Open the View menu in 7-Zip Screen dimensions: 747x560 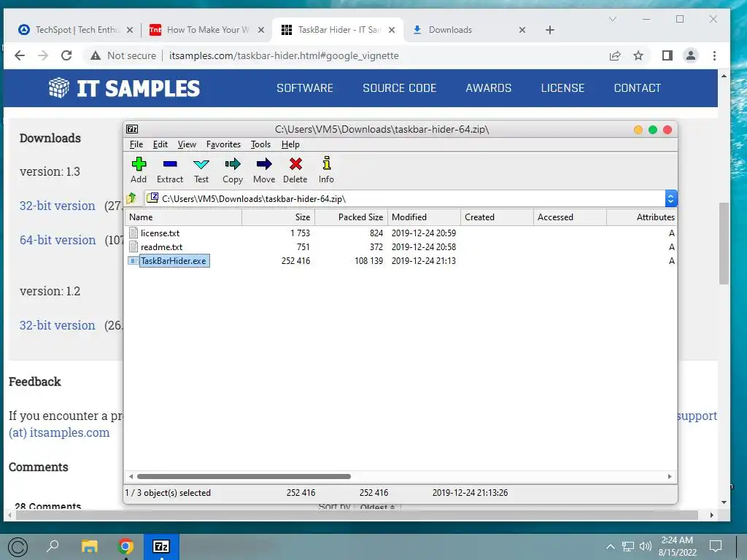[187, 144]
